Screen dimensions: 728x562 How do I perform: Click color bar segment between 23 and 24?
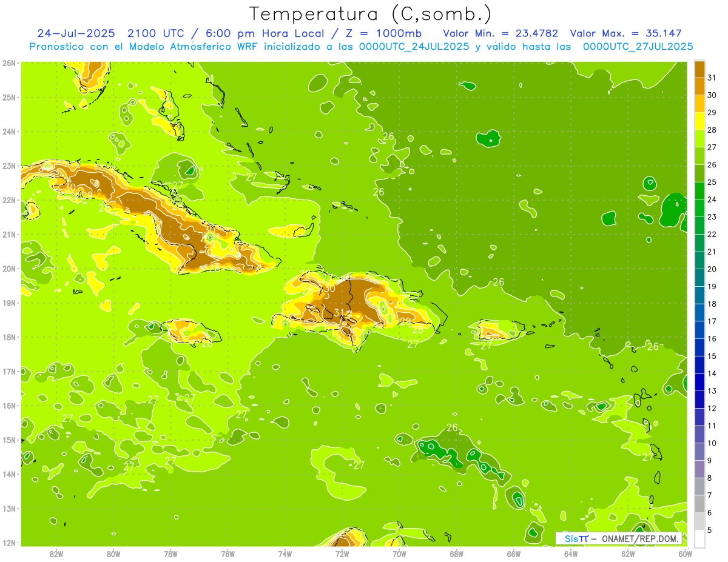(700, 208)
